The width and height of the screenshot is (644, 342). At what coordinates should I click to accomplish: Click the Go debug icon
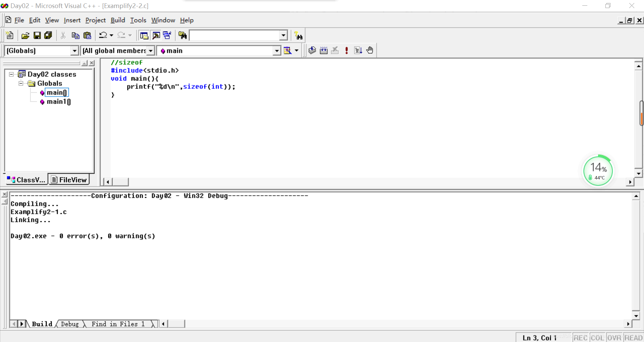pyautogui.click(x=358, y=50)
